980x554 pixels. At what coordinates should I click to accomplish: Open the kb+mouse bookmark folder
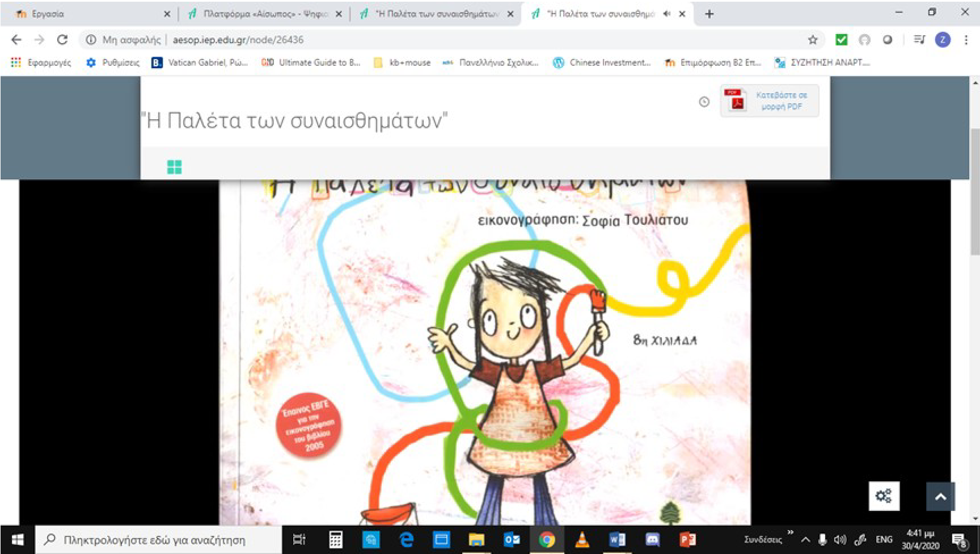(x=402, y=62)
